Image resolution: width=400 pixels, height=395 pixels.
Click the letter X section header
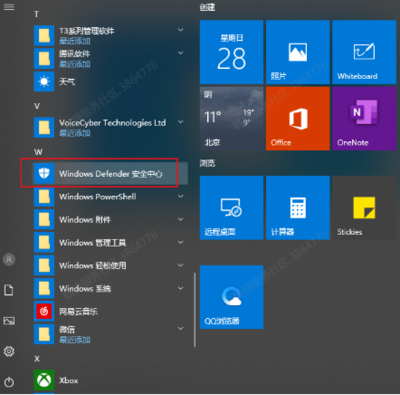point(37,359)
